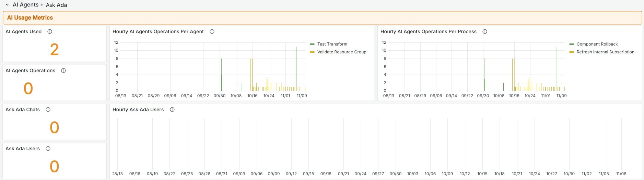This screenshot has height=180, width=644.
Task: Collapse the AI Agents + Ask Ada section
Action: pos(7,5)
